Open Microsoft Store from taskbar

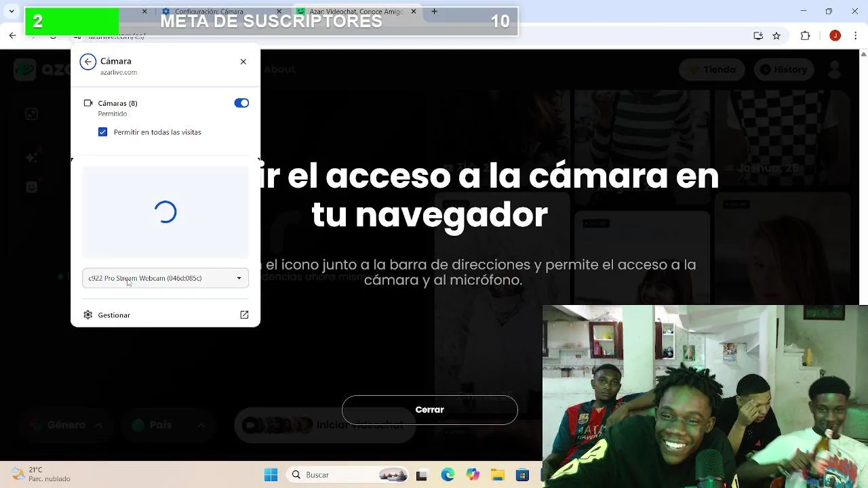coord(522,475)
